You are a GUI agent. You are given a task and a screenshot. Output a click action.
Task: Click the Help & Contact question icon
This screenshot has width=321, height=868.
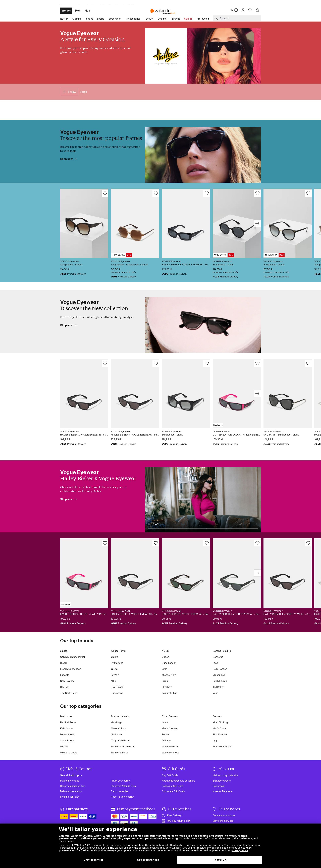tap(62, 769)
